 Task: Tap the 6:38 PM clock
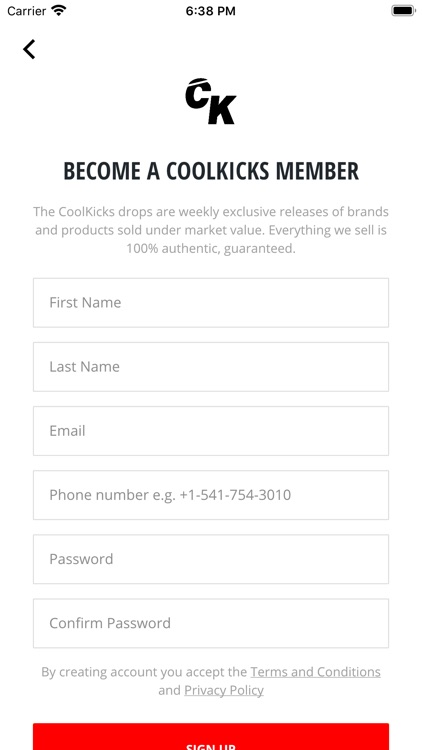[x=211, y=11]
